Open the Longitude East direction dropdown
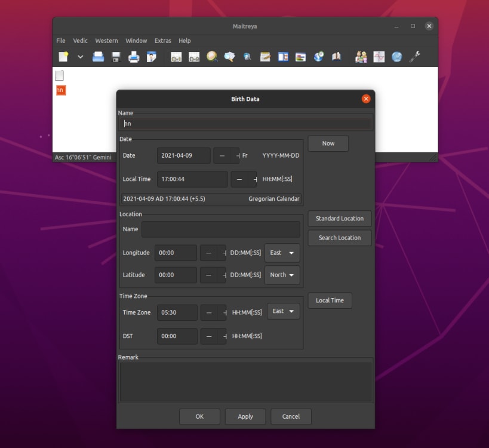489x448 pixels. click(x=282, y=253)
